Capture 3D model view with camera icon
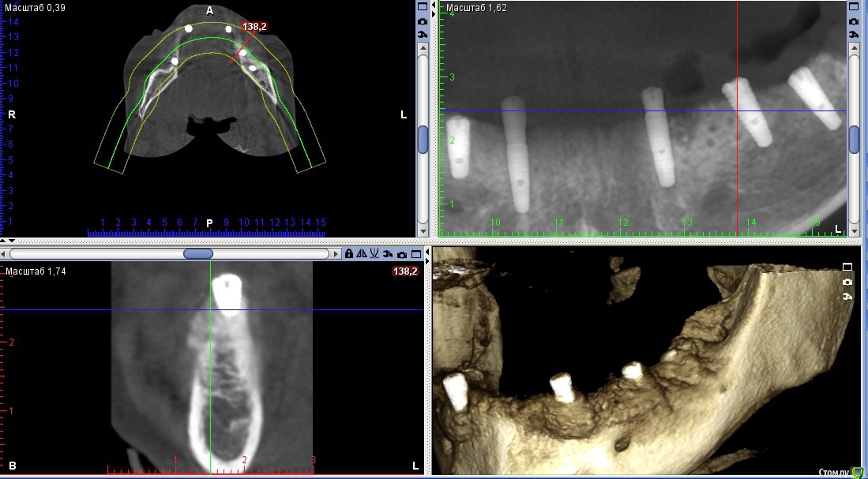This screenshot has width=868, height=479. pyautogui.click(x=847, y=282)
